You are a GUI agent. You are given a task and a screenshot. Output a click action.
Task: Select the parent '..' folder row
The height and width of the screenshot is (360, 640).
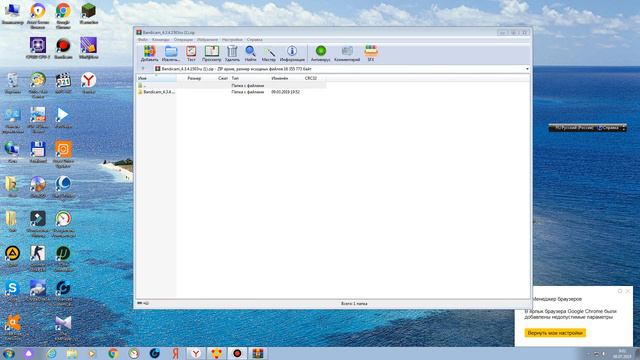coord(231,86)
